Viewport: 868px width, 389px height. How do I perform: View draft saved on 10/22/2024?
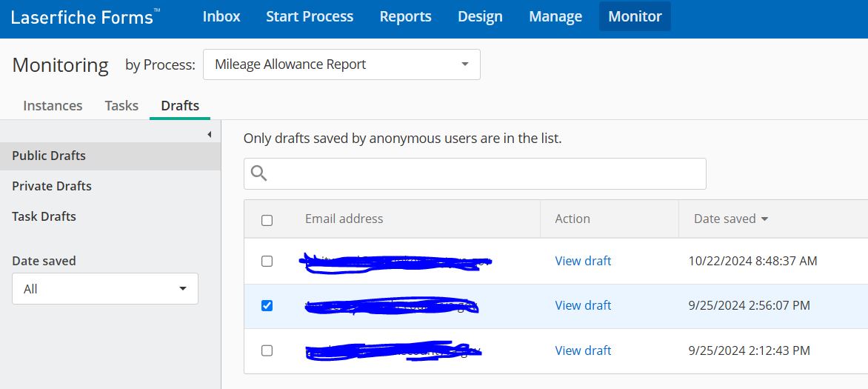[583, 261]
